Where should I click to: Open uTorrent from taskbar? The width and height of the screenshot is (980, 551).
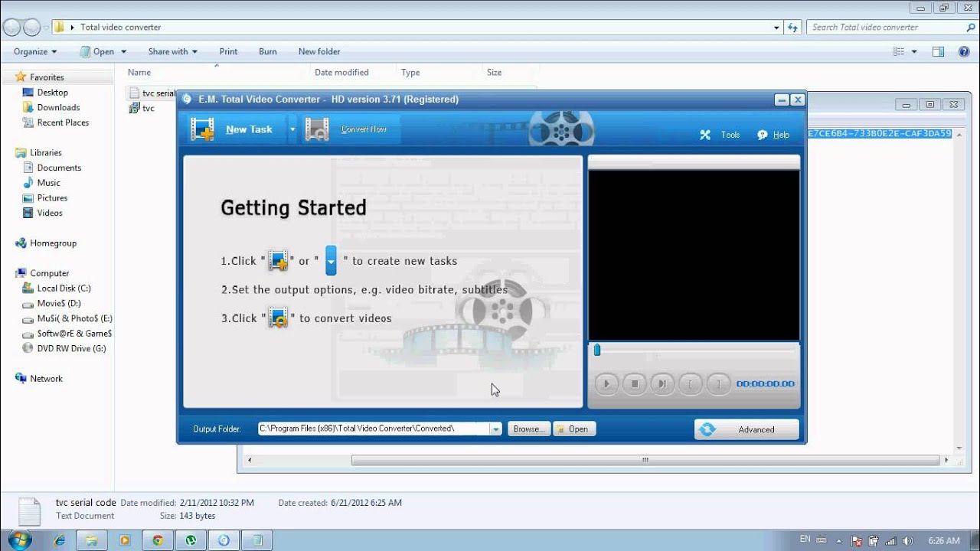[191, 540]
